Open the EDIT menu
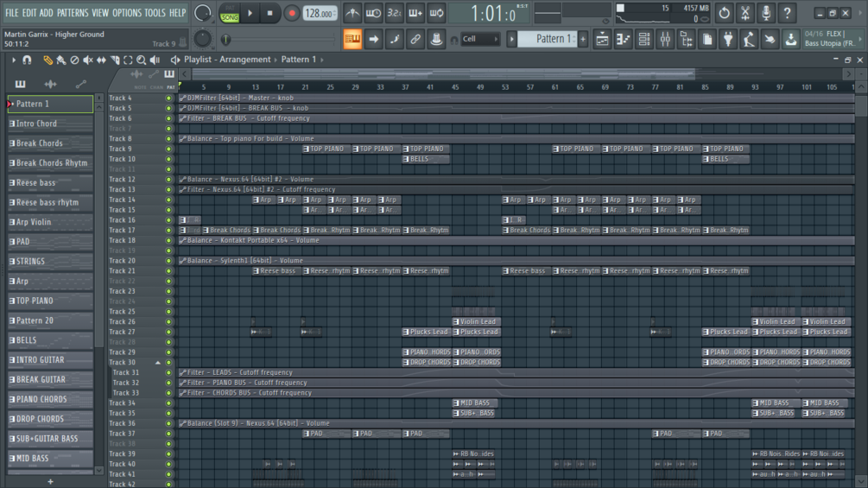The height and width of the screenshot is (488, 868). pyautogui.click(x=29, y=13)
